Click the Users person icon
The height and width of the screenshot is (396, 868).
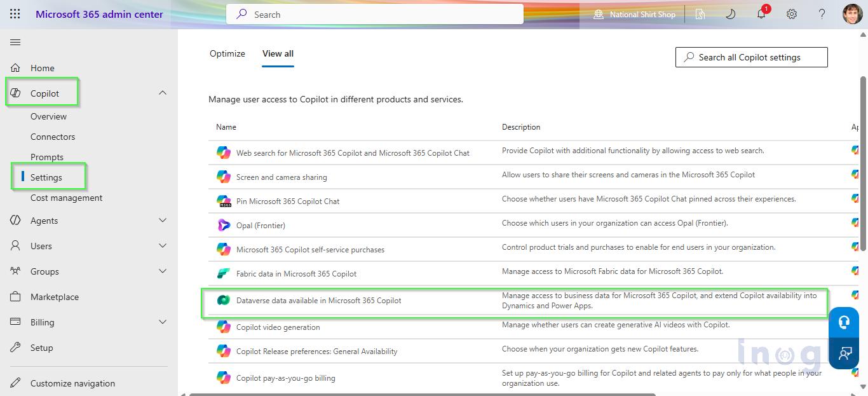16,246
